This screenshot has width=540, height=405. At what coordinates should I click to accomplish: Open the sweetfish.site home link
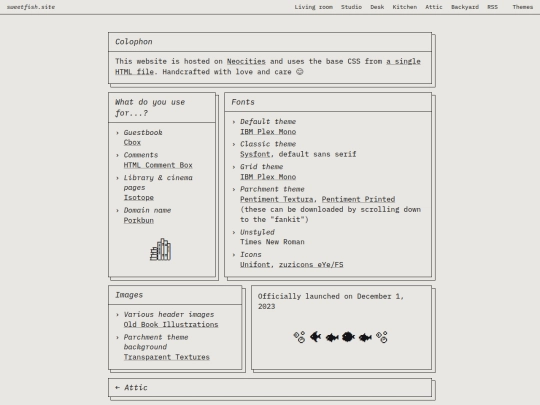tap(31, 7)
